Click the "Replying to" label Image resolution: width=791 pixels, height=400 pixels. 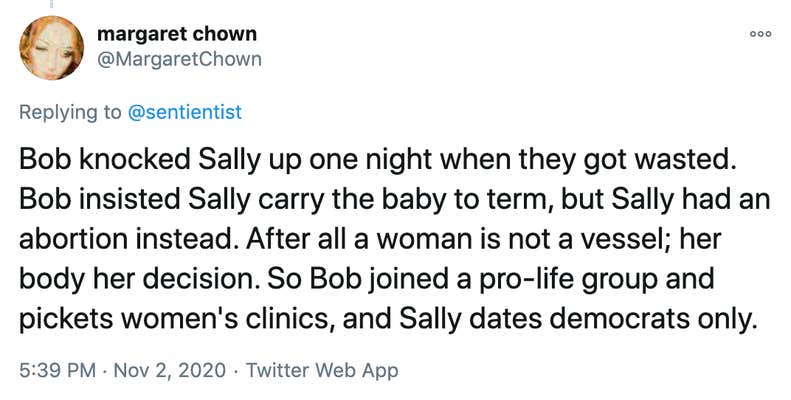click(69, 112)
